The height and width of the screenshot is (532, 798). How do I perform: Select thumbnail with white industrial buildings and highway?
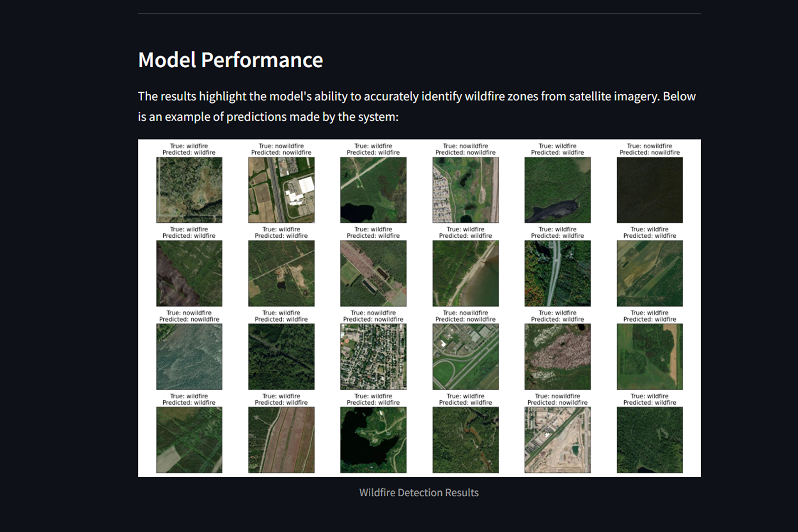281,190
